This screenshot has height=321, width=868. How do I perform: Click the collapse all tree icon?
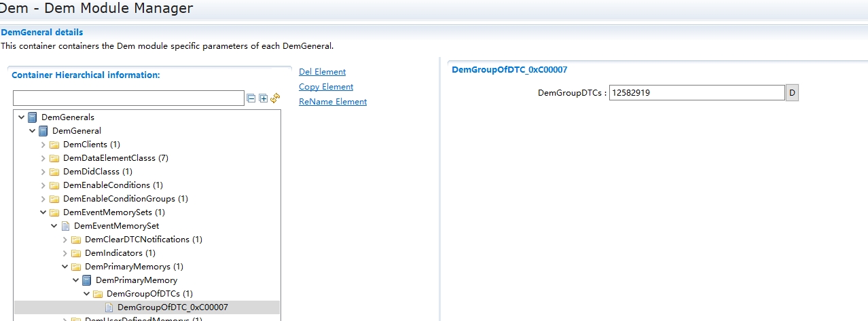[251, 98]
